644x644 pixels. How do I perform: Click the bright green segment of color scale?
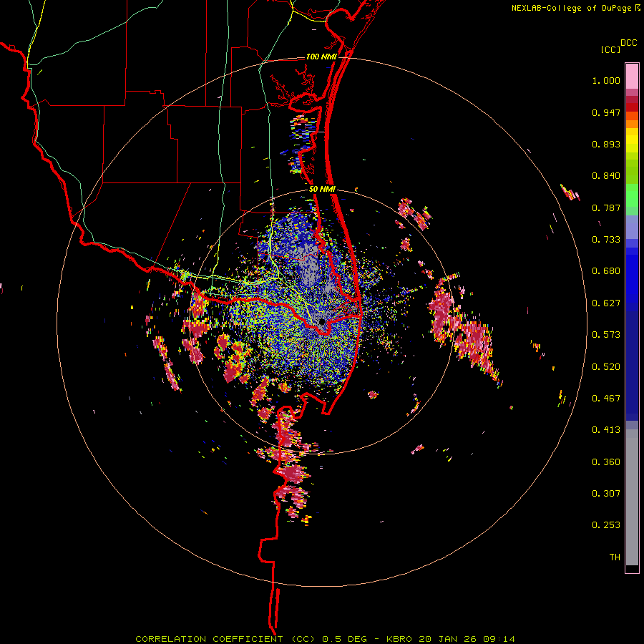coord(632,195)
